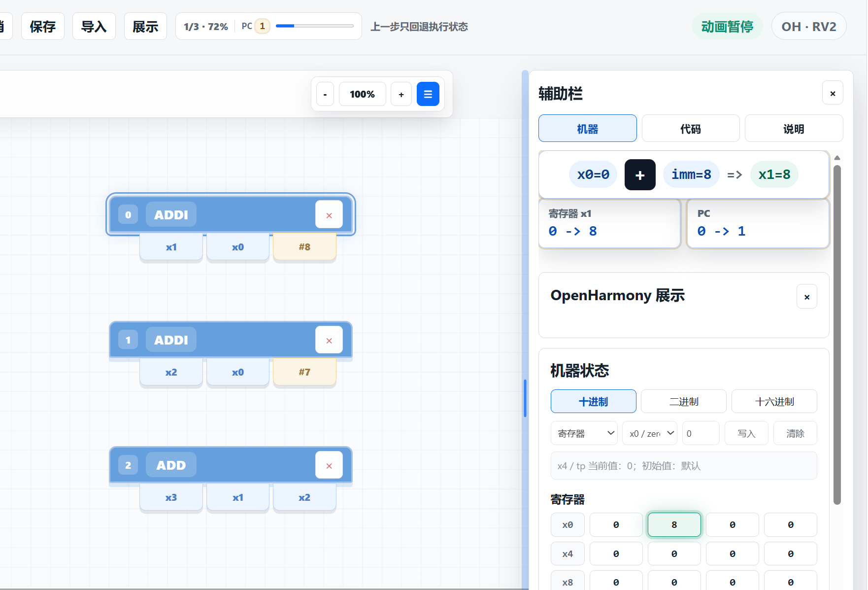The width and height of the screenshot is (868, 590).
Task: Click the 100% zoom reset button
Action: coord(362,94)
